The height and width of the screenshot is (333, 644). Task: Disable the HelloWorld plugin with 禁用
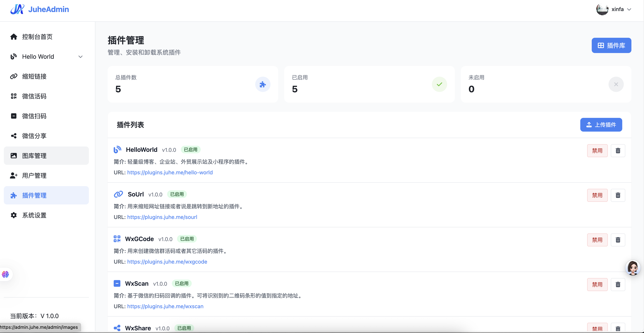(597, 151)
